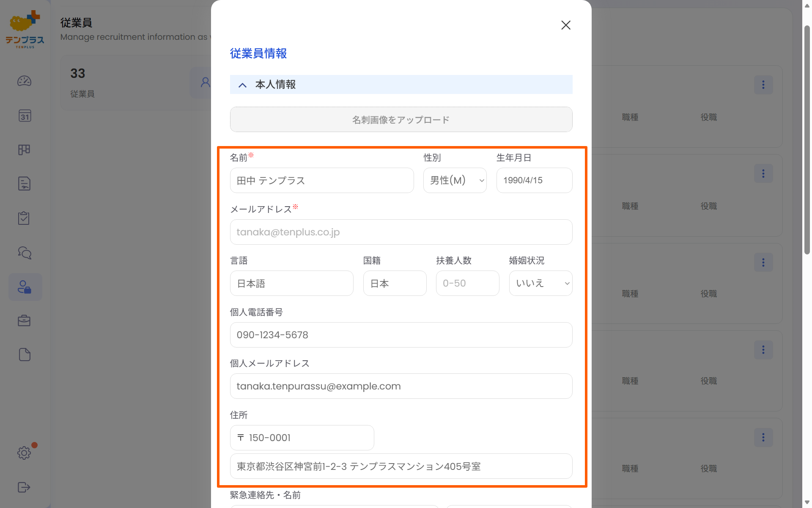
Task: Open the 性別 dropdown
Action: click(455, 180)
